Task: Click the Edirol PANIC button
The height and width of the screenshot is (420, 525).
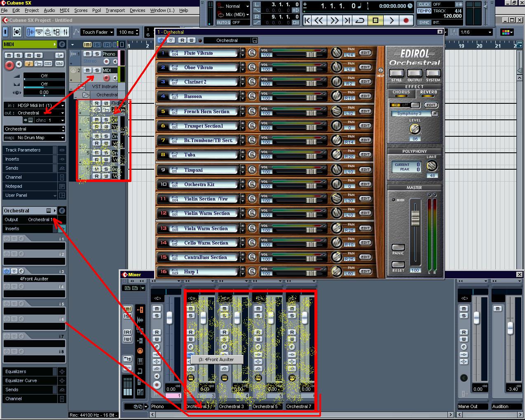Action: click(398, 247)
